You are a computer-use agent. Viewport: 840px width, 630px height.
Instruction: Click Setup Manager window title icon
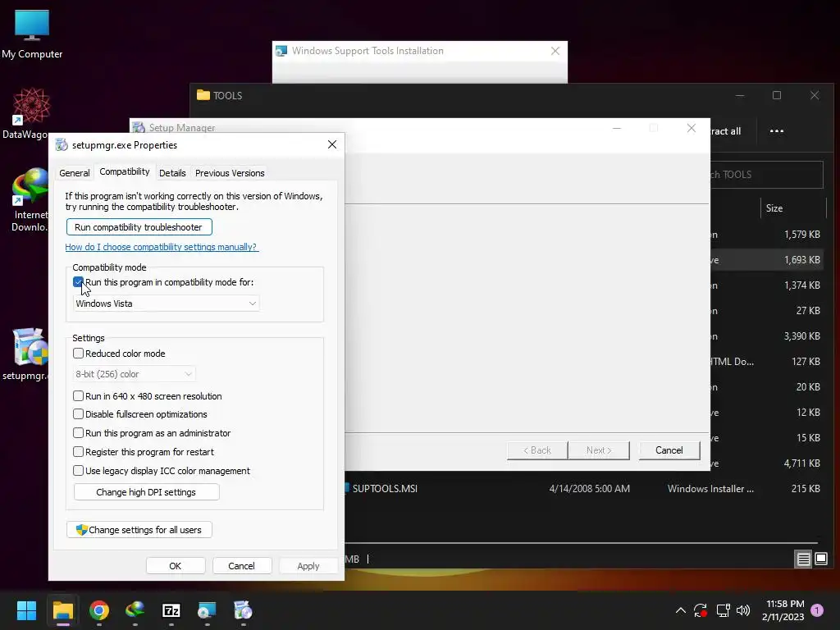pos(139,127)
